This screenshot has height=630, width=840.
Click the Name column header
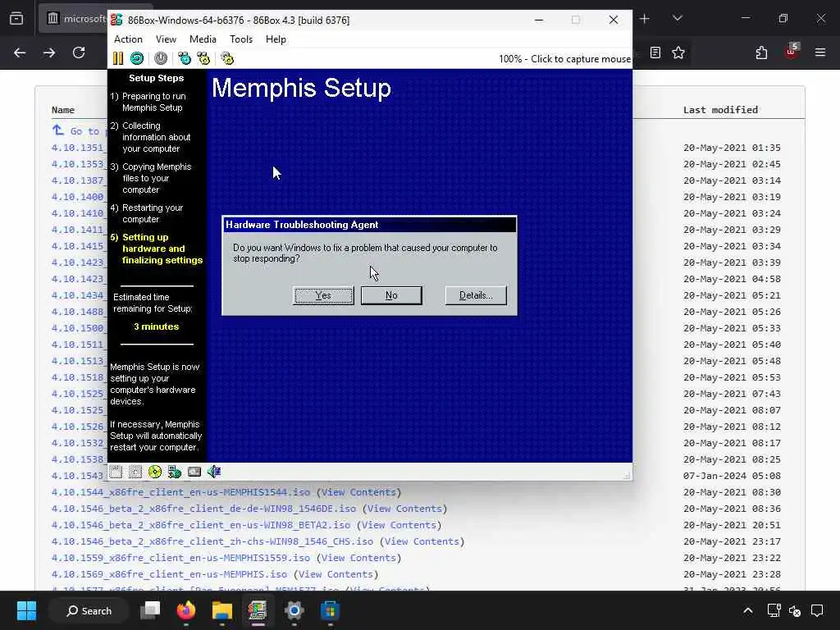point(63,110)
